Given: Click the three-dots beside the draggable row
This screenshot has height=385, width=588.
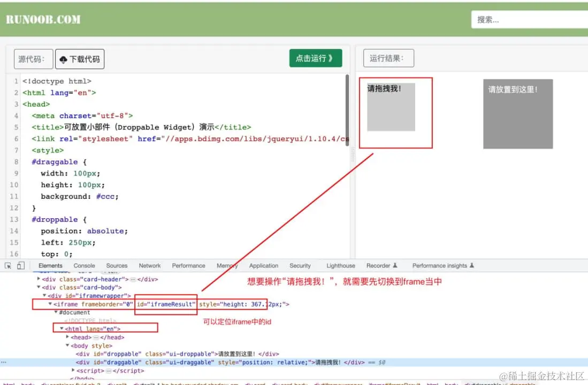Looking at the screenshot, I should (4, 363).
